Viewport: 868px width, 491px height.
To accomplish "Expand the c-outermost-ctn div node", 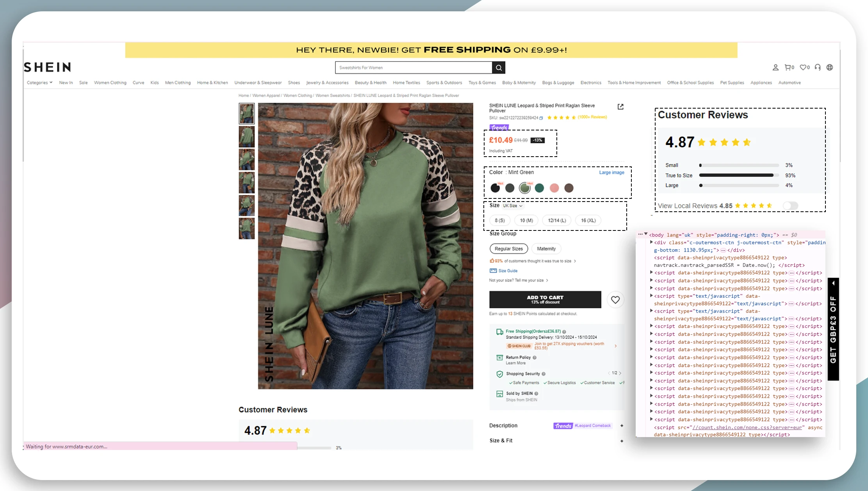I will (x=651, y=243).
